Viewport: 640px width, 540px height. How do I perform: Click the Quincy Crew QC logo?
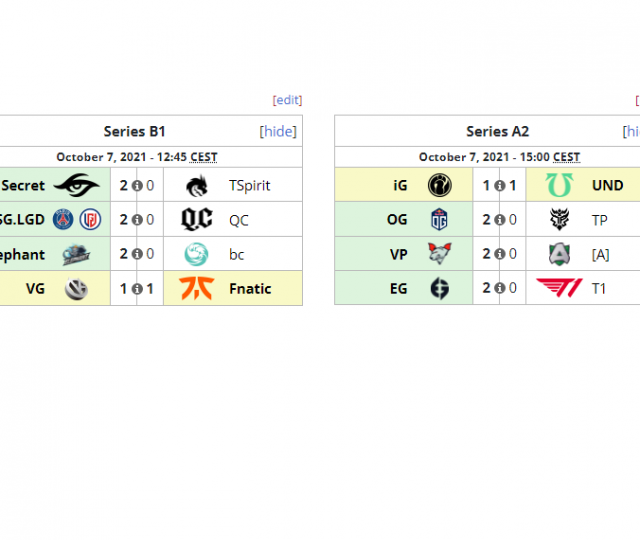click(x=197, y=220)
